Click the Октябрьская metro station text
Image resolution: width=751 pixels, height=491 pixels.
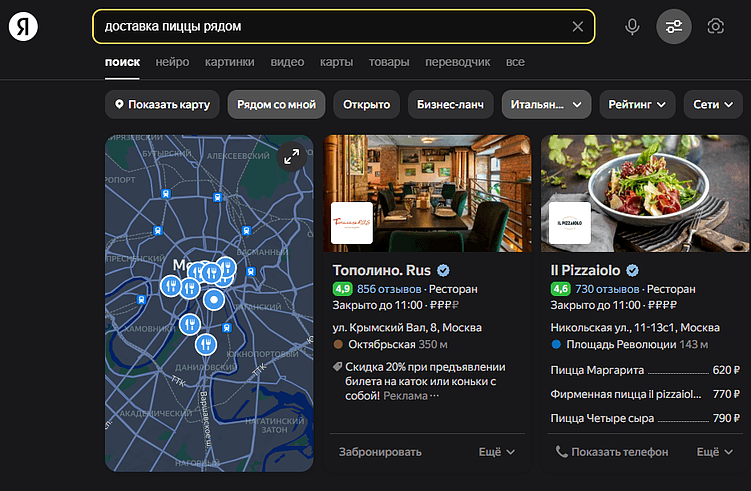click(382, 344)
